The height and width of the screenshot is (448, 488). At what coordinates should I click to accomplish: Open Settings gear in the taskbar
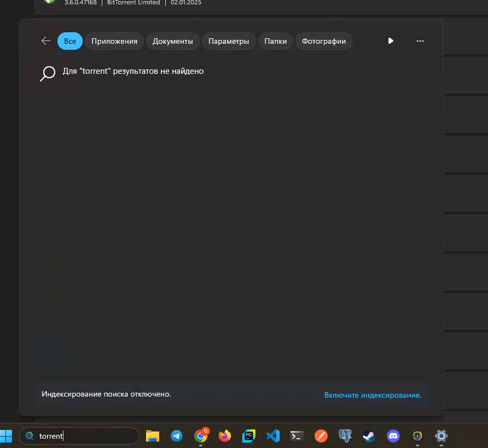pos(441,436)
